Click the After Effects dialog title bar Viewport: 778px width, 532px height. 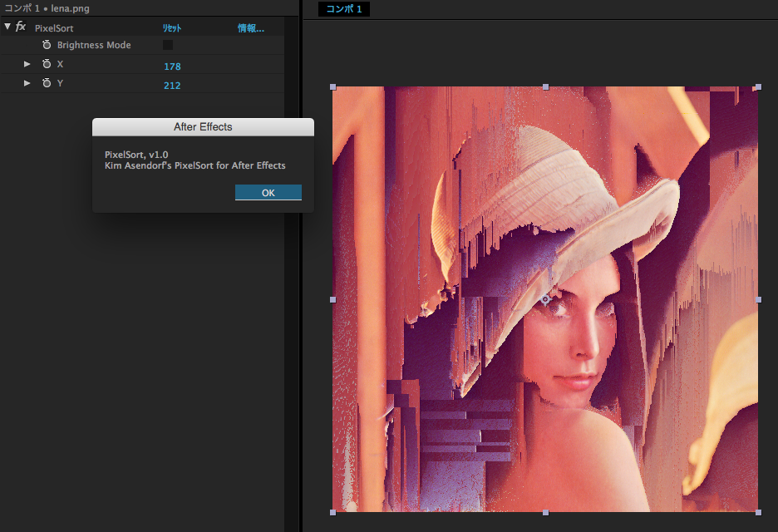coord(203,127)
